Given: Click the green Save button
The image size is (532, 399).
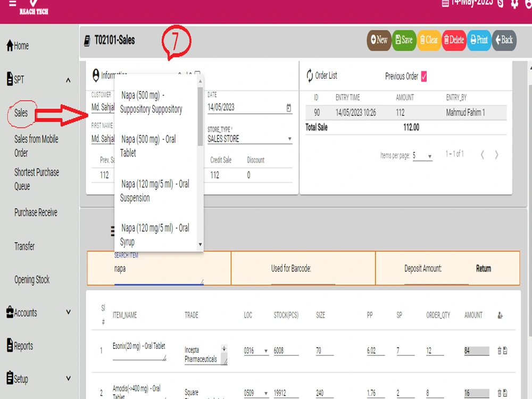Looking at the screenshot, I should click(404, 40).
